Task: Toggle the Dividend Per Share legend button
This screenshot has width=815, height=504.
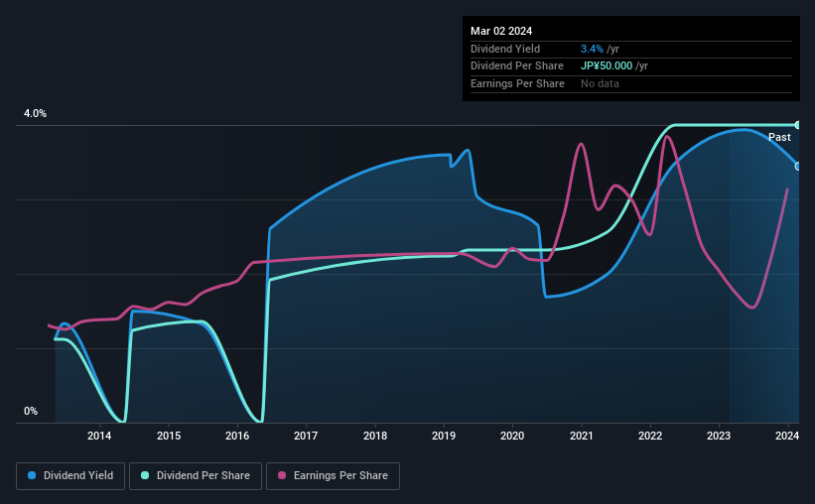Action: coord(196,476)
